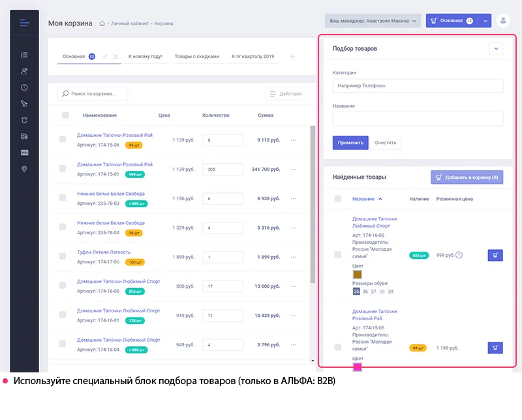522x420 pixels.
Task: Open dropdown arrow beside the Основная cart button
Action: pos(485,21)
